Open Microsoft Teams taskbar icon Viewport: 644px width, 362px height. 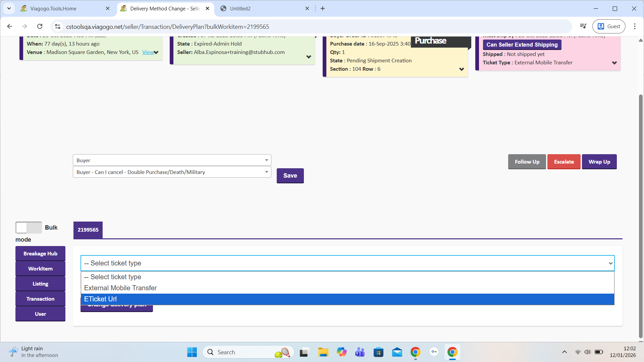pos(360,352)
